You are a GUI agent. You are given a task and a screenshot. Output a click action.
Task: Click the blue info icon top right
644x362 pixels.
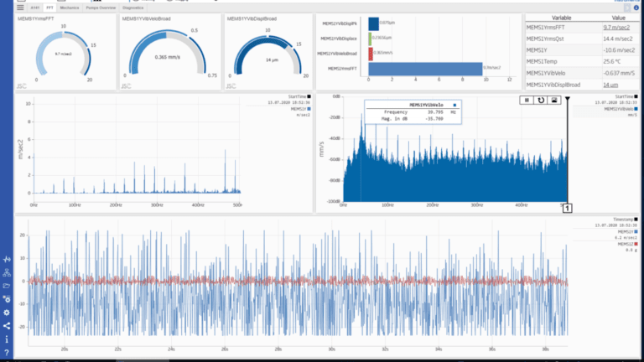click(636, 8)
